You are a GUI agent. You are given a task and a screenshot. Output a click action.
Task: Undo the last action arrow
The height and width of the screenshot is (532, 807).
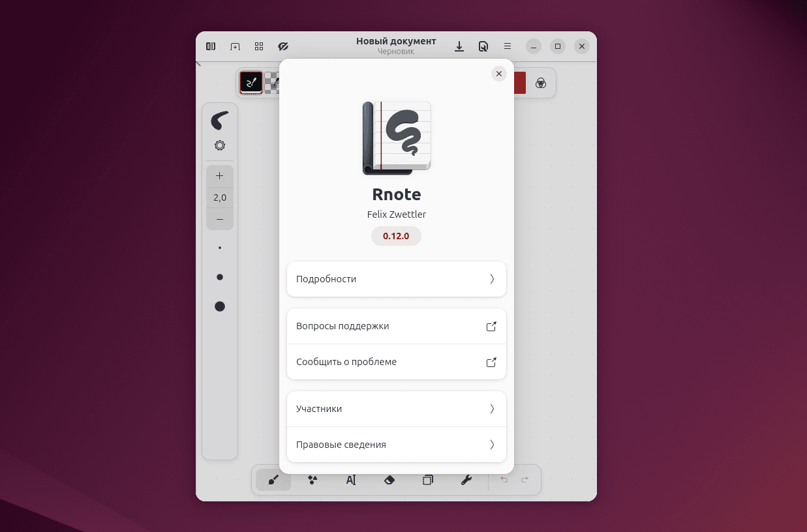[504, 480]
